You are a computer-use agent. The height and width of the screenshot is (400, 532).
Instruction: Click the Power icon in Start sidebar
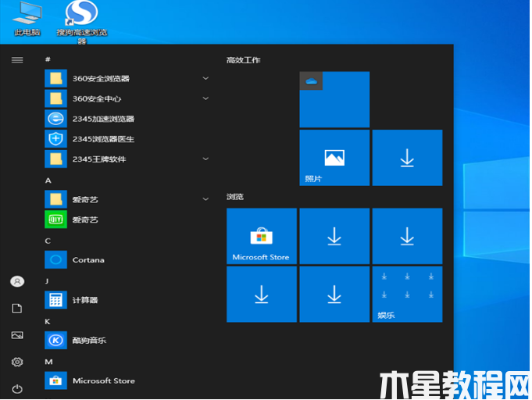click(17, 389)
